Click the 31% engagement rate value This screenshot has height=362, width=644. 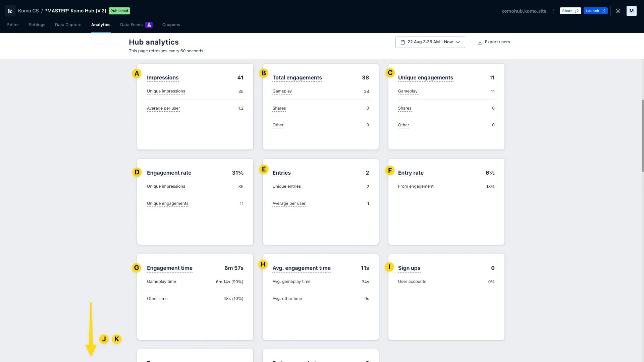[237, 173]
